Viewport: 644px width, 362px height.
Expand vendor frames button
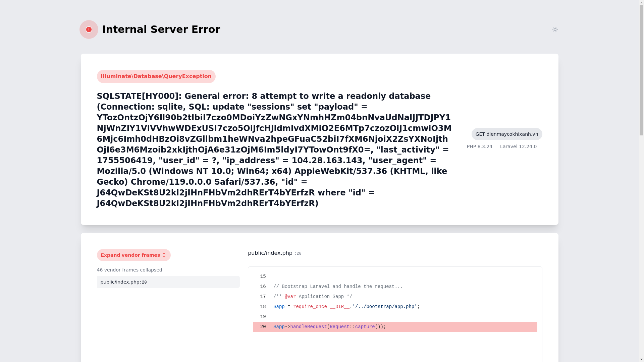point(133,255)
